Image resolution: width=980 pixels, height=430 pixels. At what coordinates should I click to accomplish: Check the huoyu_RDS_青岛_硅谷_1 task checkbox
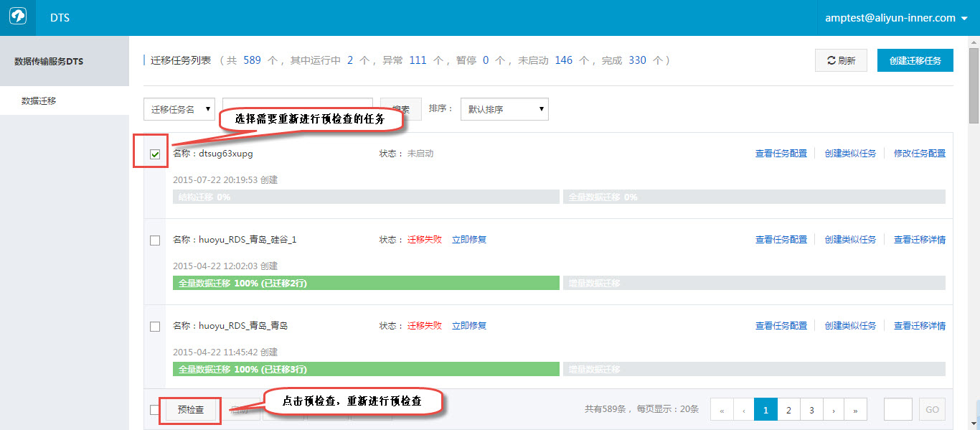tap(155, 240)
